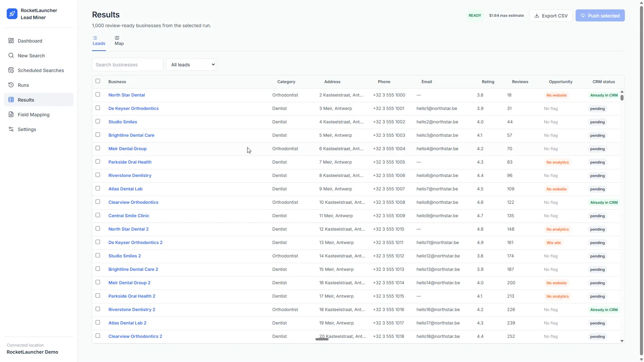The width and height of the screenshot is (644, 362).
Task: Check the Parkside Oral Health checkbox
Action: point(98,161)
